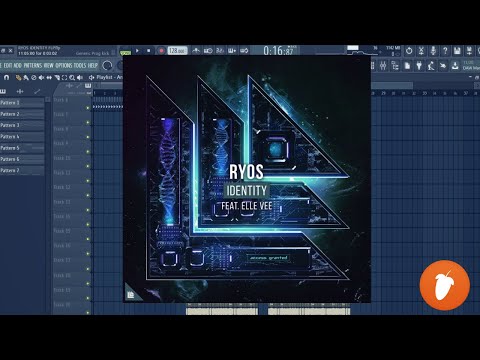
Task: Open the OPTIONS menu
Action: point(64,65)
